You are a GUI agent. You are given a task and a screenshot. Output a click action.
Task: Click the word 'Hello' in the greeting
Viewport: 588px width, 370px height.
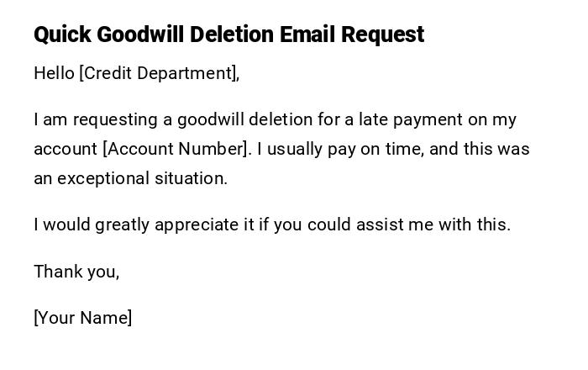(54, 73)
